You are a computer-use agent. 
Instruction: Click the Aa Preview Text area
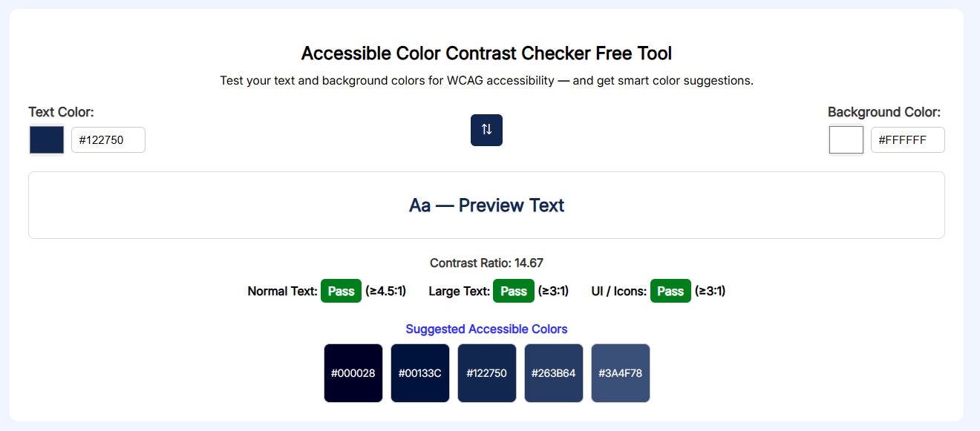pos(486,205)
